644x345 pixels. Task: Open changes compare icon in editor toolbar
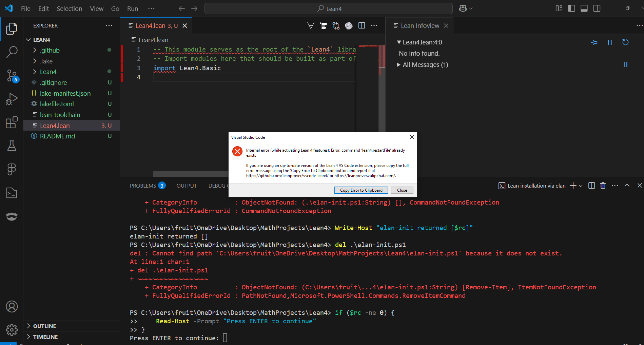336,26
